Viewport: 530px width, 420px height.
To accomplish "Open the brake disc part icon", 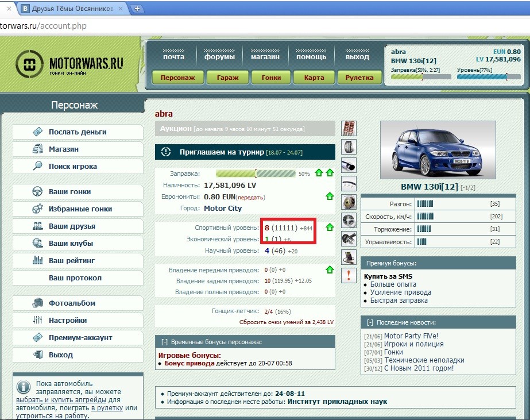I will pos(349,202).
